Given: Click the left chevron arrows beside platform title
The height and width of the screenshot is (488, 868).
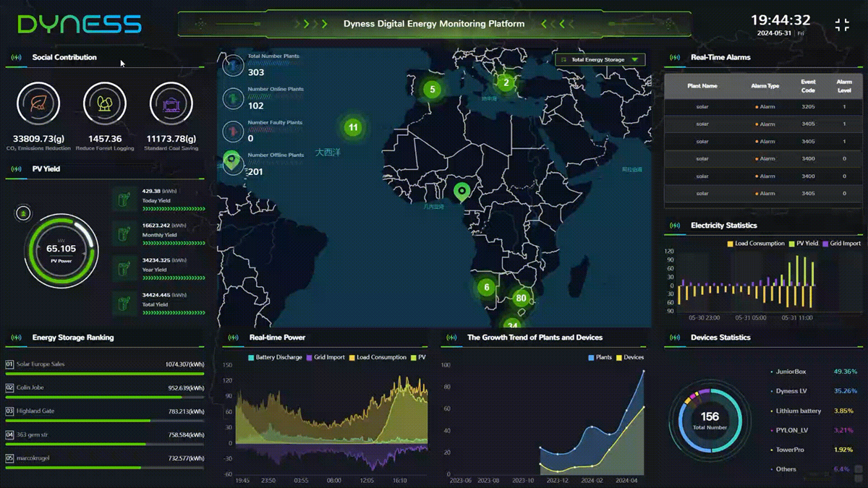Looking at the screenshot, I should [312, 24].
